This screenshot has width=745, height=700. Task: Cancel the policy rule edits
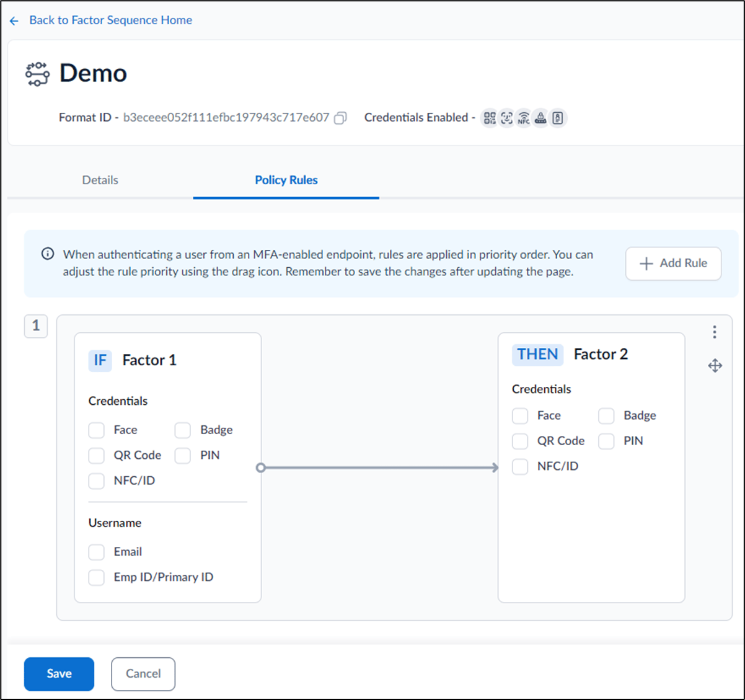coord(143,674)
